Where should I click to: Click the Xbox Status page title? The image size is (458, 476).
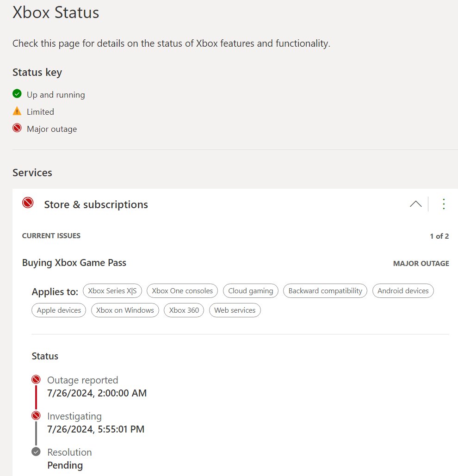pos(56,13)
